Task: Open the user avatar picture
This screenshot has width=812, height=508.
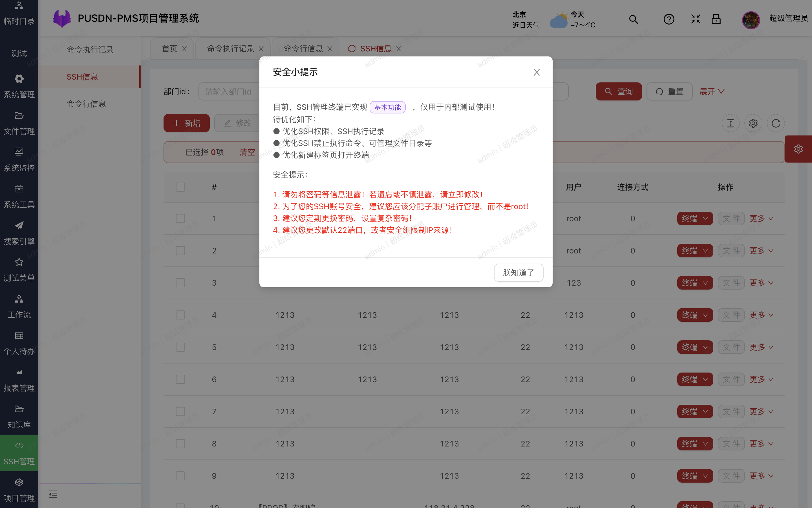Action: coord(751,20)
